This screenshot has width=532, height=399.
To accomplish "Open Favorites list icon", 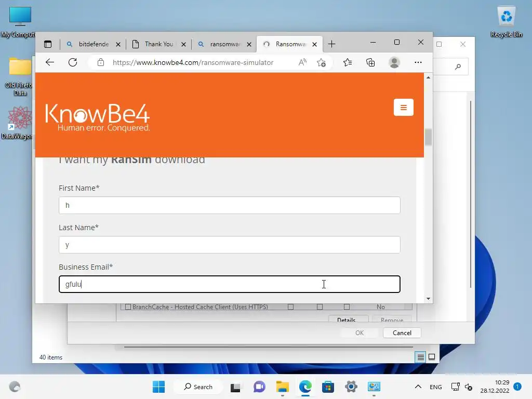I will point(348,62).
